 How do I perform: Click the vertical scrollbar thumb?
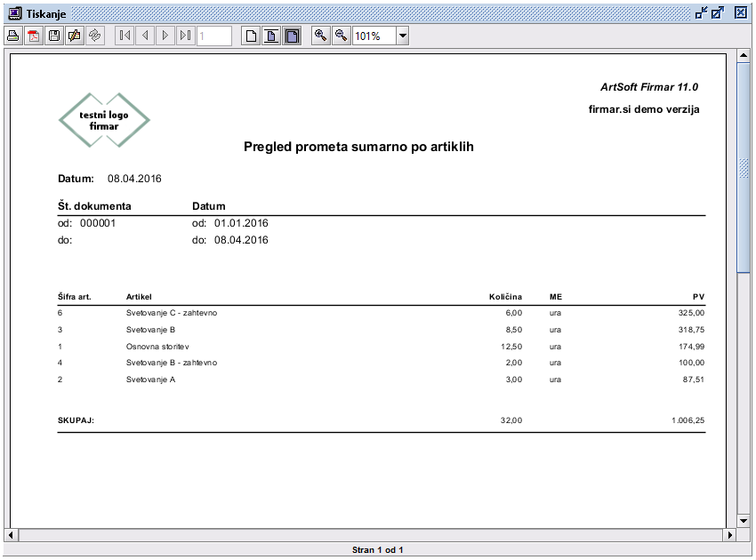coord(744,169)
